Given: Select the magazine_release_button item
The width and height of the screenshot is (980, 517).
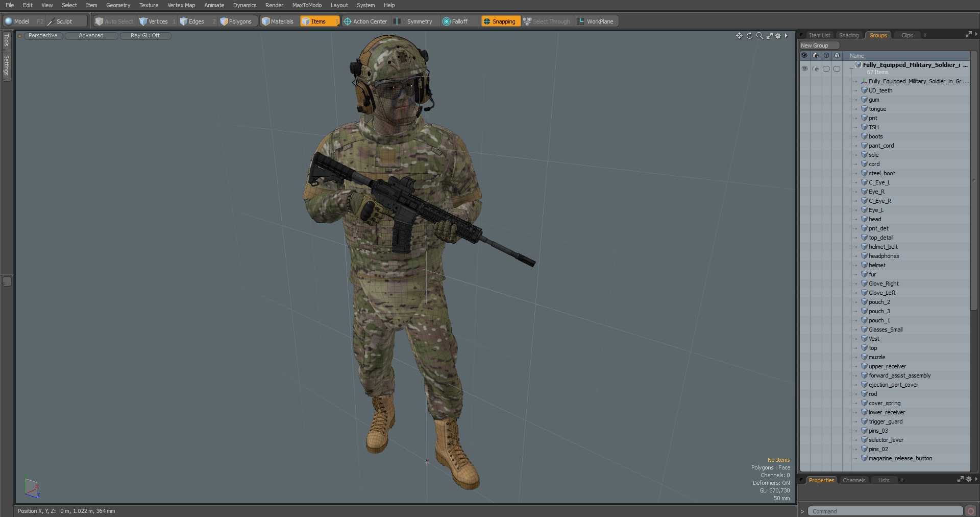Looking at the screenshot, I should coord(900,458).
